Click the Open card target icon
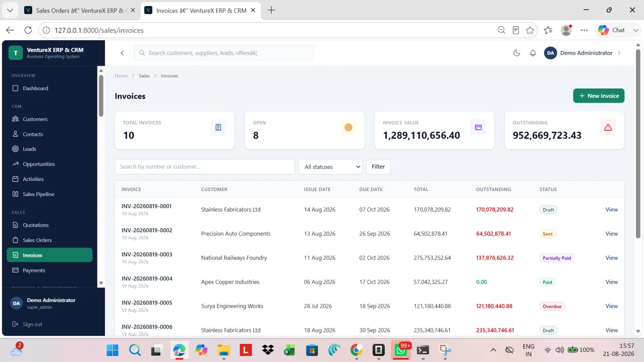 coord(348,128)
